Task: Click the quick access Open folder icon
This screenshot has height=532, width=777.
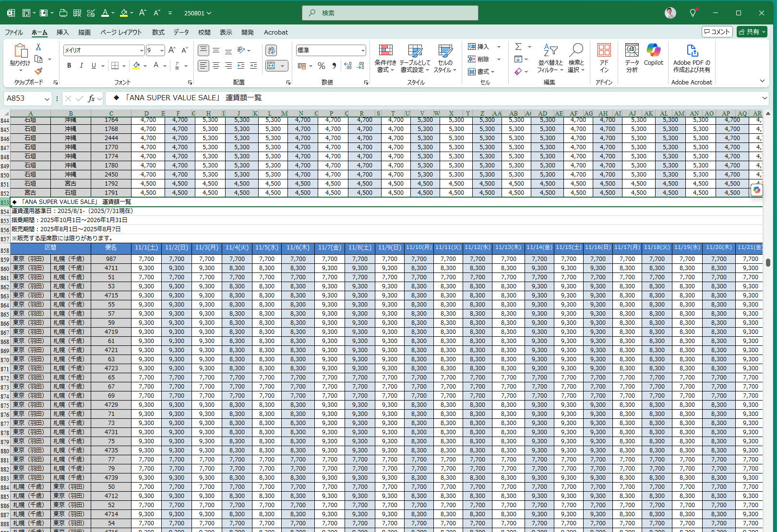Action: click(x=63, y=13)
